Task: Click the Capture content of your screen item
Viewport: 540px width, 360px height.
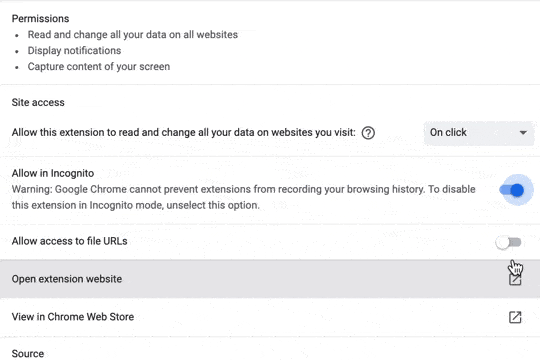Action: pyautogui.click(x=99, y=66)
